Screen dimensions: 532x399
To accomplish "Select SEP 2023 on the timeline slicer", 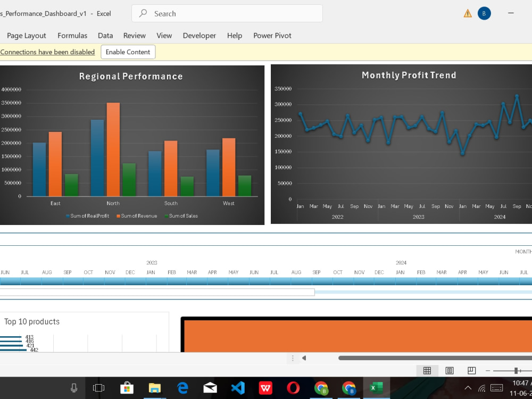I will pyautogui.click(x=322, y=281).
